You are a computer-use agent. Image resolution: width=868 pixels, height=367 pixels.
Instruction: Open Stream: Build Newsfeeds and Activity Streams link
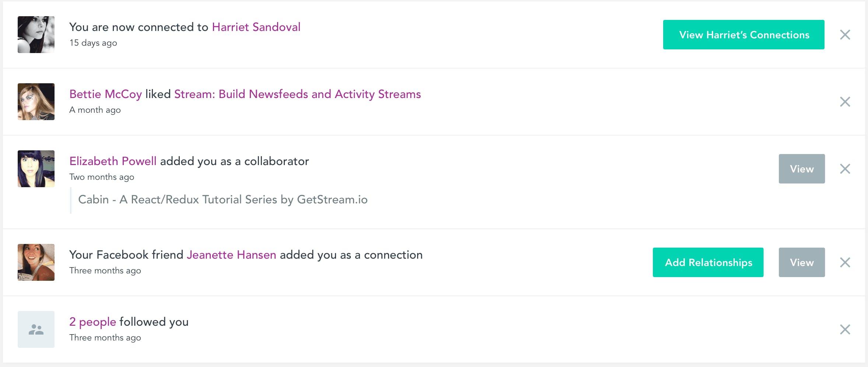(x=297, y=94)
